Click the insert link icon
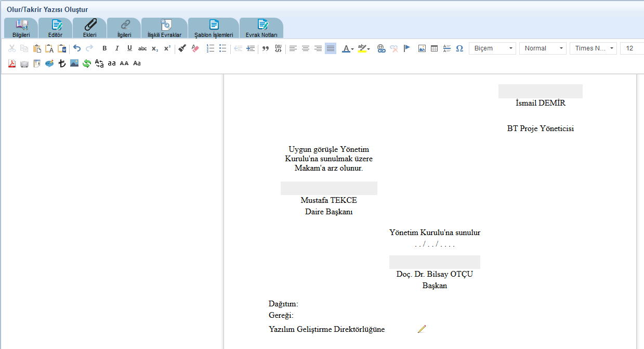This screenshot has height=349, width=644. 381,48
